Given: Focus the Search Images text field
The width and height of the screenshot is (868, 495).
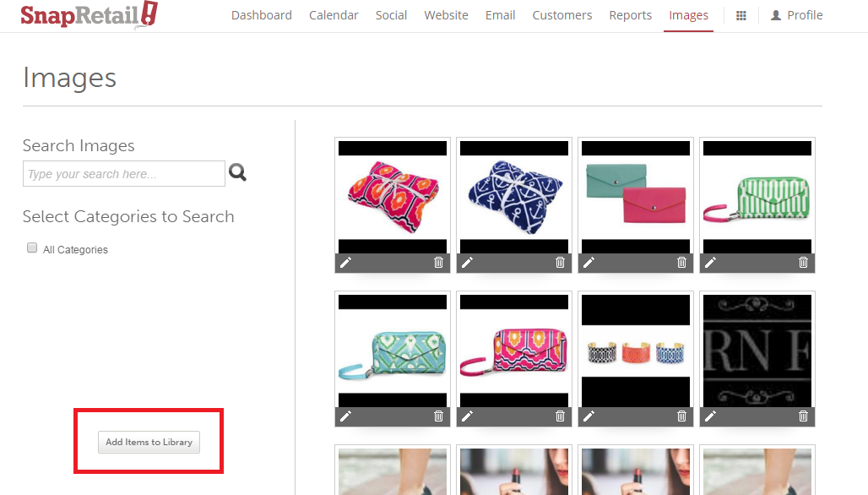Looking at the screenshot, I should tap(123, 174).
